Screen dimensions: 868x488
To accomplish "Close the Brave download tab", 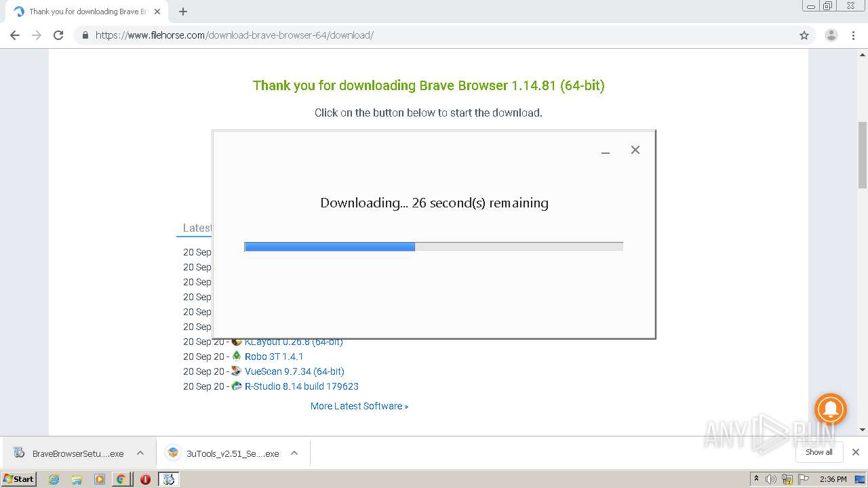I will [x=157, y=12].
